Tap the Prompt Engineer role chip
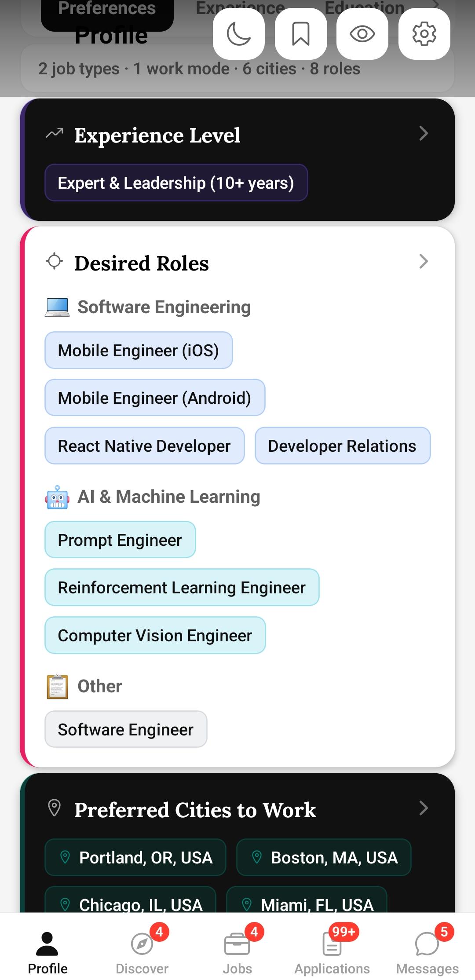The height and width of the screenshot is (980, 475). click(x=120, y=540)
